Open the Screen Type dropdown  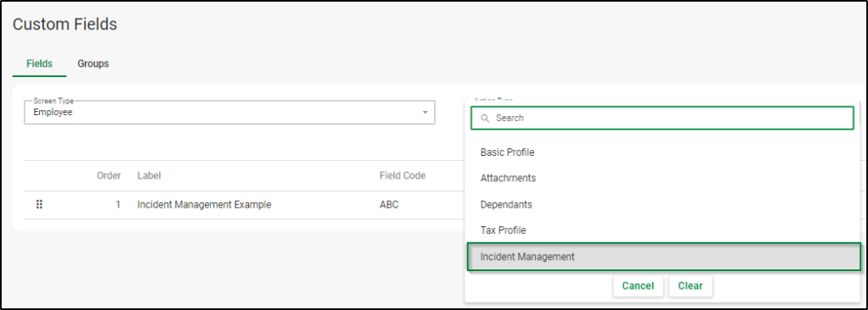[229, 113]
